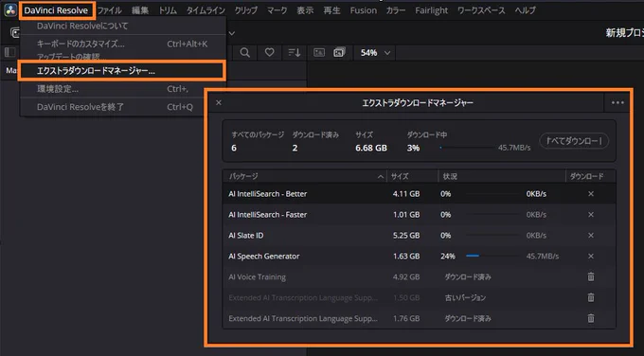Click the 4.11 GB size cell

[406, 194]
